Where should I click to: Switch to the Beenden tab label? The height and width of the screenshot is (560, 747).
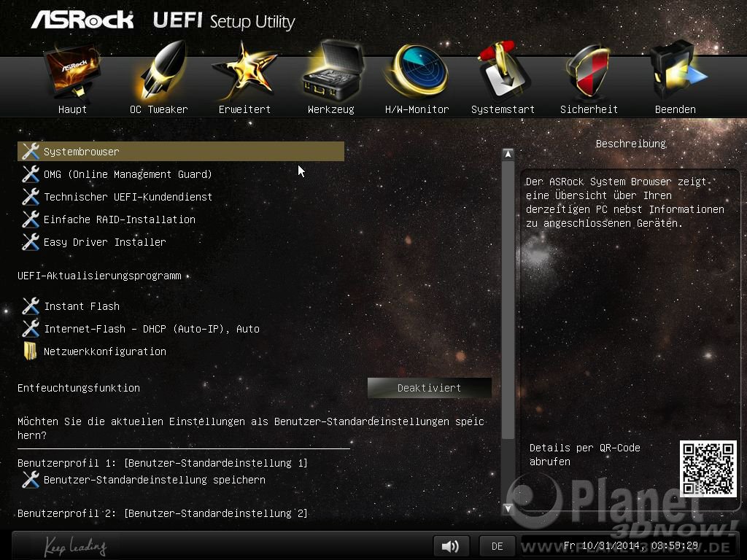coord(675,109)
